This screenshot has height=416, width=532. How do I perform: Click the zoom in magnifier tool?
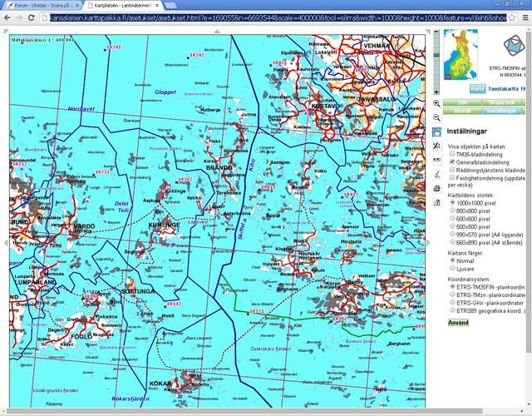[437, 104]
